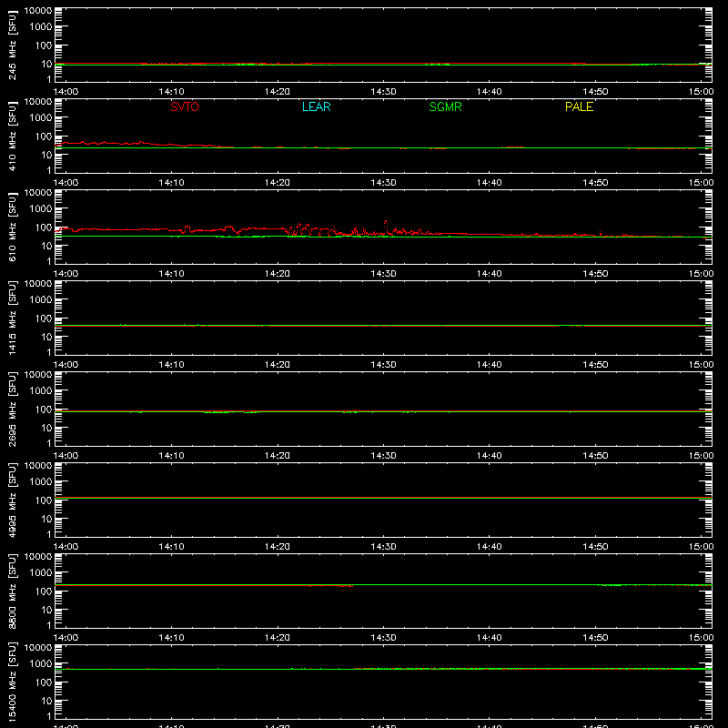Screen dimensions: 728x728
Task: Select the 245 MHz [SFU] axis title
Action: pyautogui.click(x=12, y=45)
